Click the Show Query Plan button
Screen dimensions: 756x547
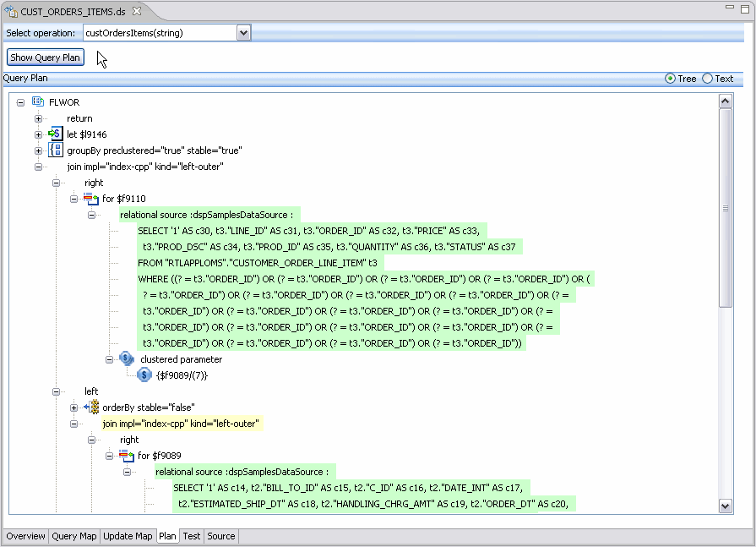coord(45,57)
